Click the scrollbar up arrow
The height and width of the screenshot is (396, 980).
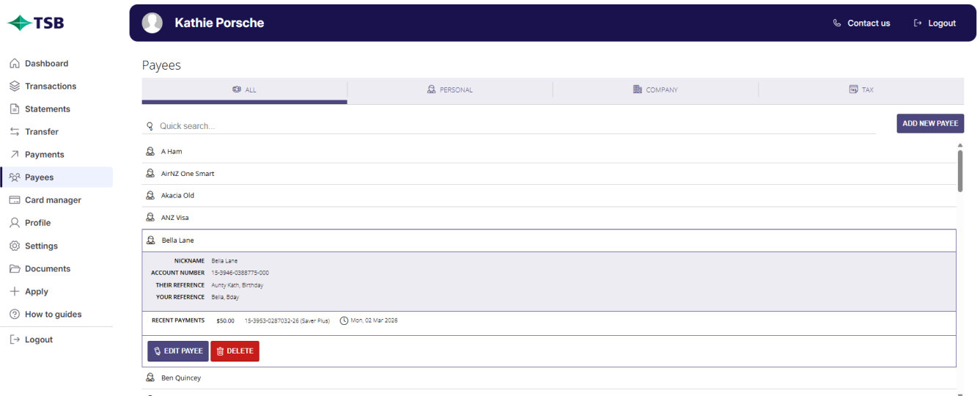pos(960,146)
